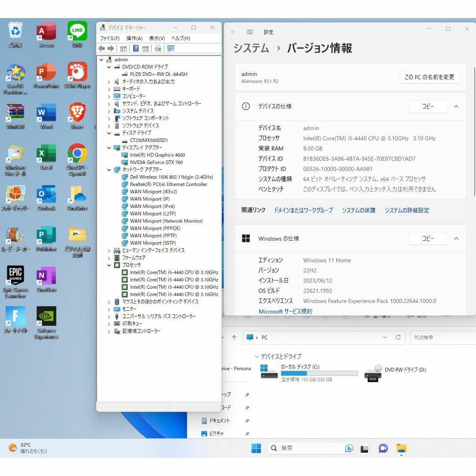Click the この PC の名前を変更 button

point(429,77)
